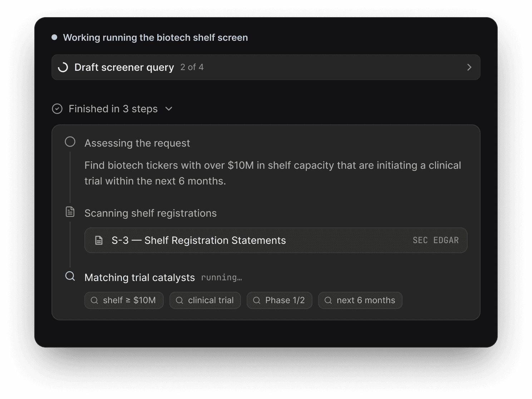Select the circle icon for Assessing the request
Screen dimensions: 532x399
(70, 142)
